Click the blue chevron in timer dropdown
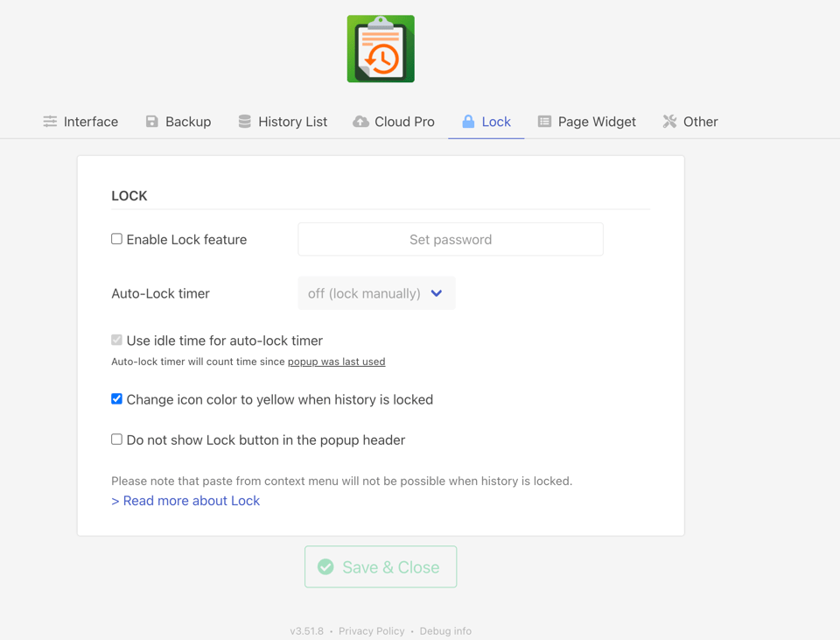 437,293
